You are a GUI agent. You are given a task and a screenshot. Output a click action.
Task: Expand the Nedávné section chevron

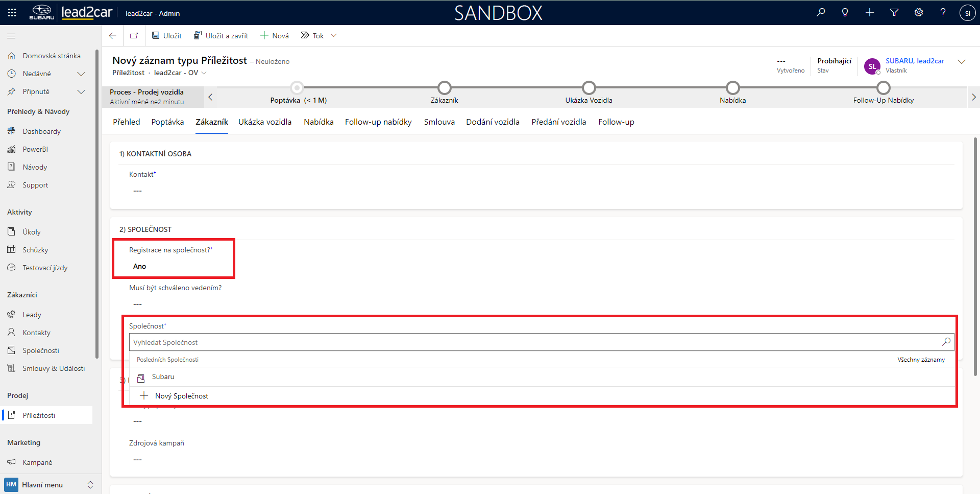pos(81,74)
